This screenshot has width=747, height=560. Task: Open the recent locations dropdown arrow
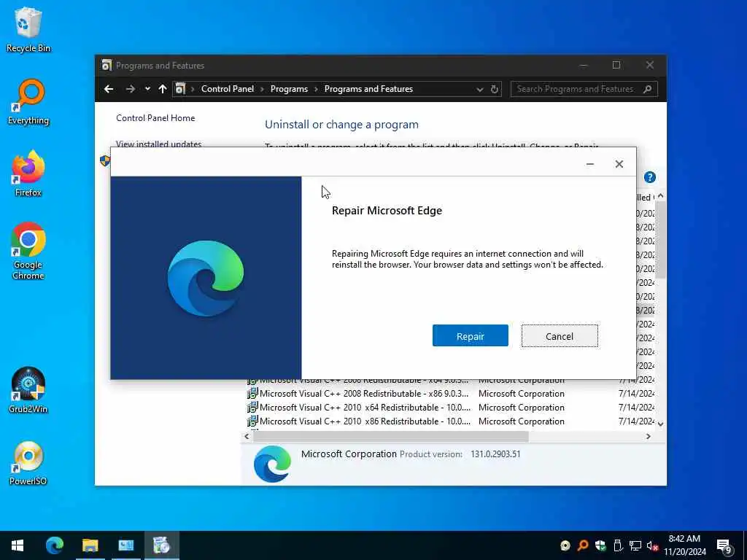coord(147,89)
